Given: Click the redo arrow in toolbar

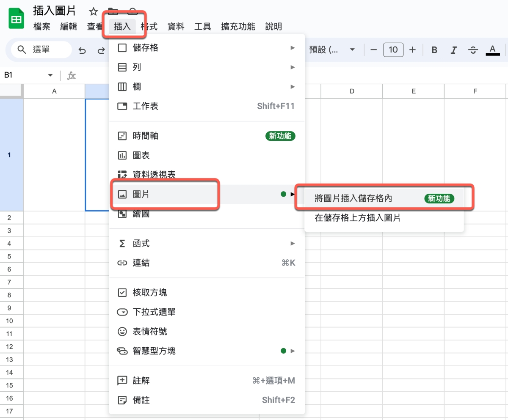Looking at the screenshot, I should pos(101,50).
